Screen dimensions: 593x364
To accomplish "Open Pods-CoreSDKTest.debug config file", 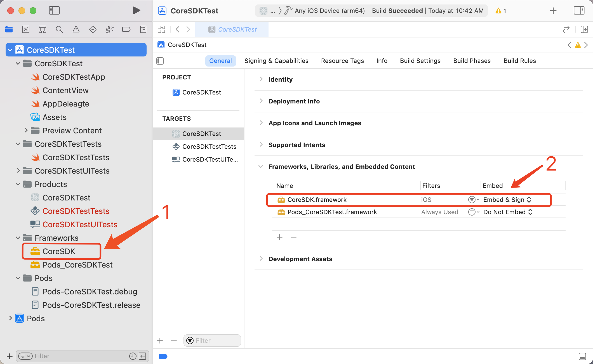I will tap(84, 292).
